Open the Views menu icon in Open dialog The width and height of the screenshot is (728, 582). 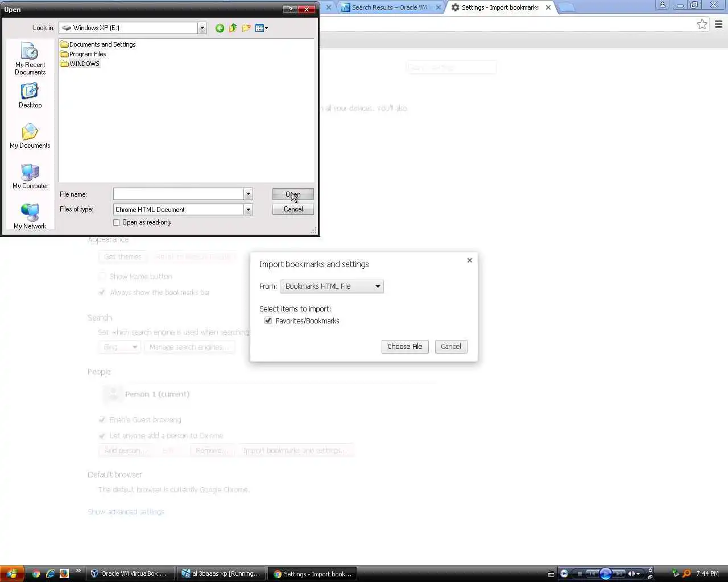pyautogui.click(x=262, y=28)
